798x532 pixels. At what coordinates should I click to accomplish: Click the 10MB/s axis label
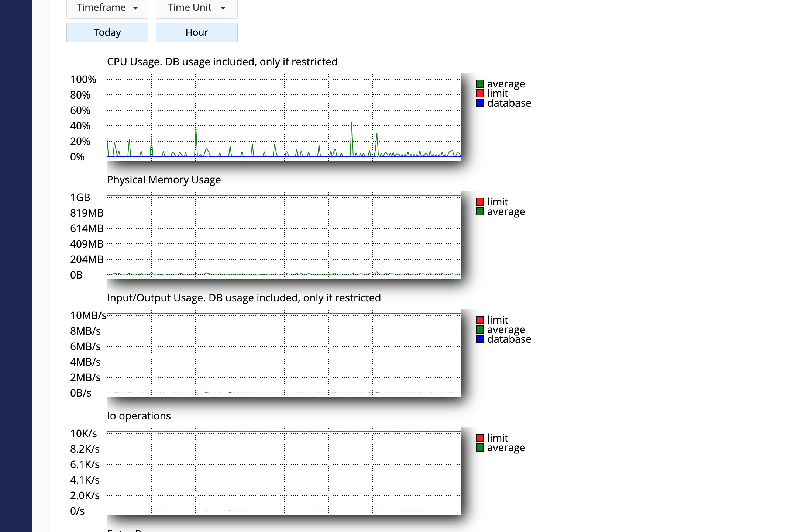(88, 315)
